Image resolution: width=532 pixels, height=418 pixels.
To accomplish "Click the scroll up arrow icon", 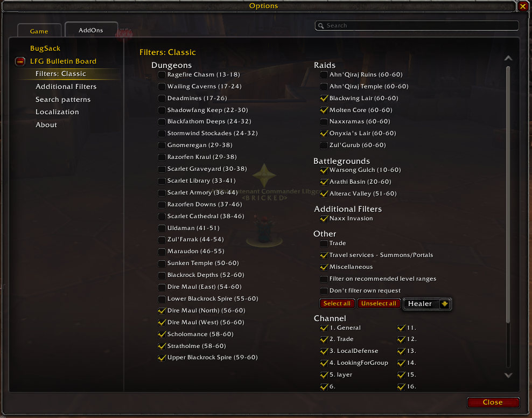I will click(508, 58).
